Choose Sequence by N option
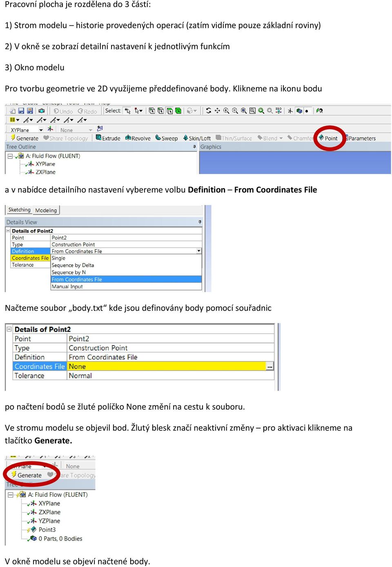 click(126, 272)
